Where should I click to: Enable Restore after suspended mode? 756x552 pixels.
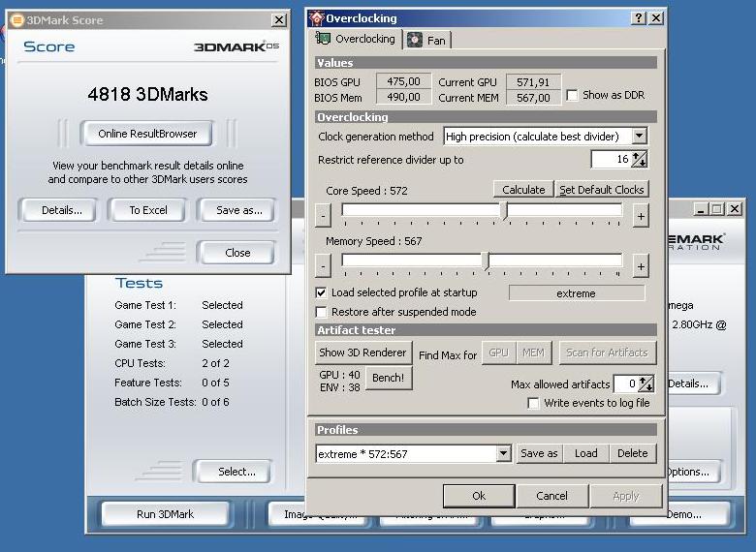tap(322, 313)
